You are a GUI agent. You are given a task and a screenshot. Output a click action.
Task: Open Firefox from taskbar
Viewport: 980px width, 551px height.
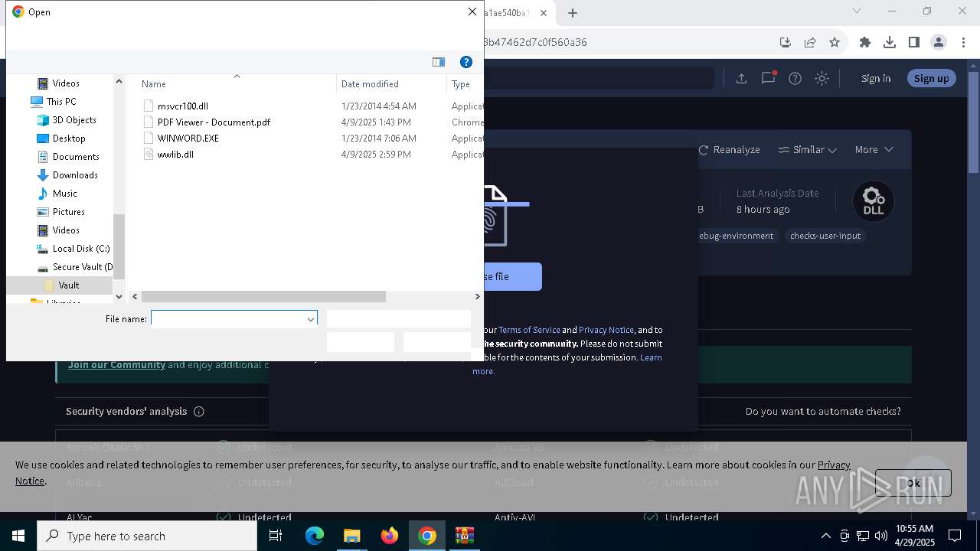tap(390, 536)
